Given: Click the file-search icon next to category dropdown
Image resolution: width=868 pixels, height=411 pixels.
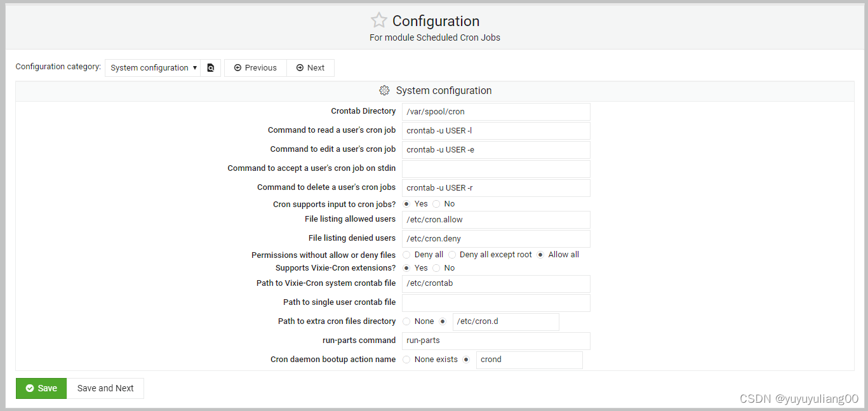Looking at the screenshot, I should coord(211,67).
